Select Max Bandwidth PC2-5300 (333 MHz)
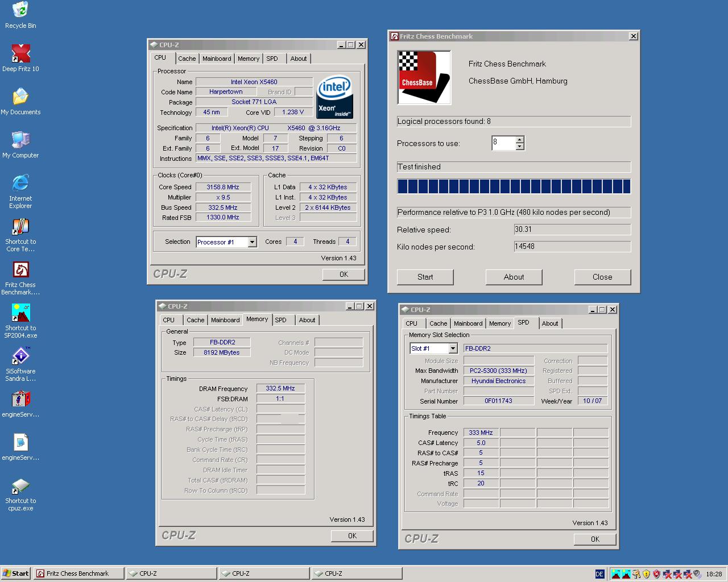 pyautogui.click(x=499, y=371)
